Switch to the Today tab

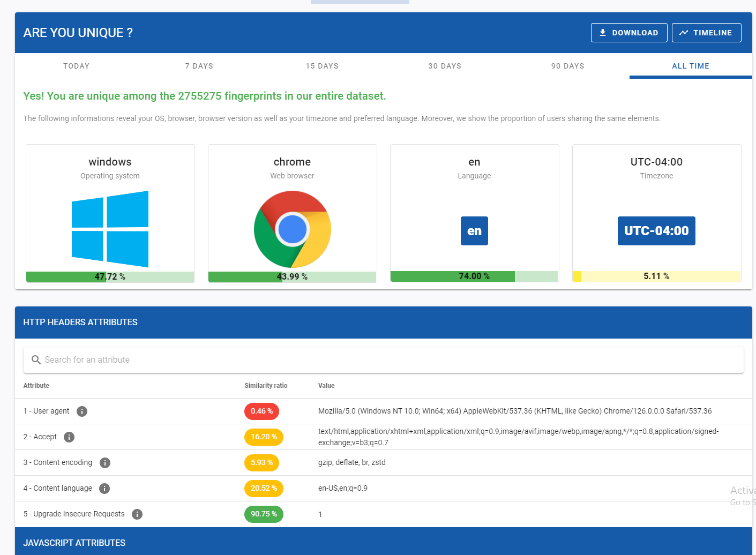pos(76,66)
